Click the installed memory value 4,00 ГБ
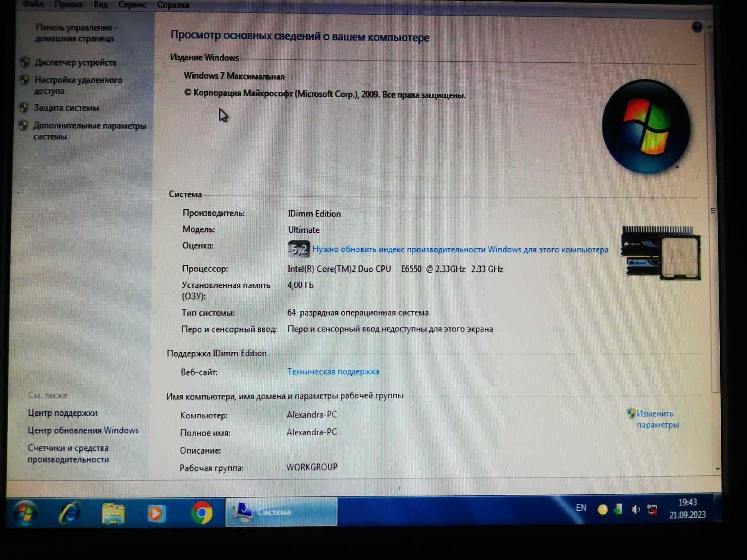The height and width of the screenshot is (560, 747). (300, 285)
